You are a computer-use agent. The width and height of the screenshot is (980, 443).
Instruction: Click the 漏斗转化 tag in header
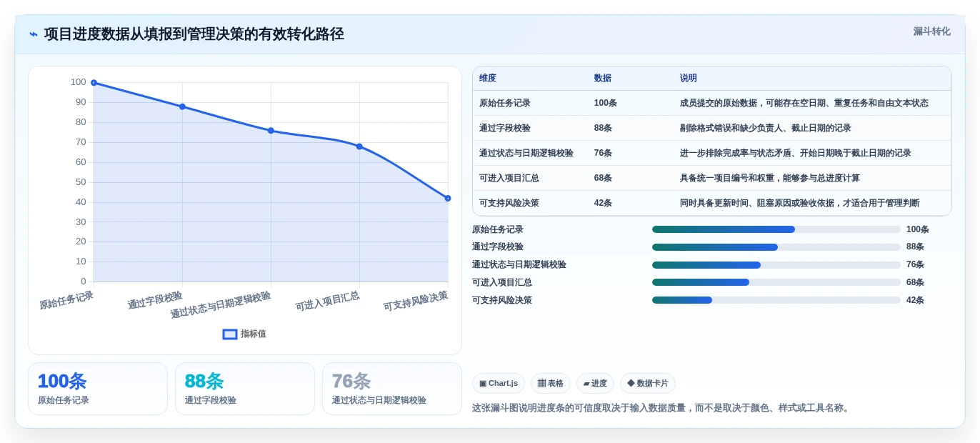(931, 31)
